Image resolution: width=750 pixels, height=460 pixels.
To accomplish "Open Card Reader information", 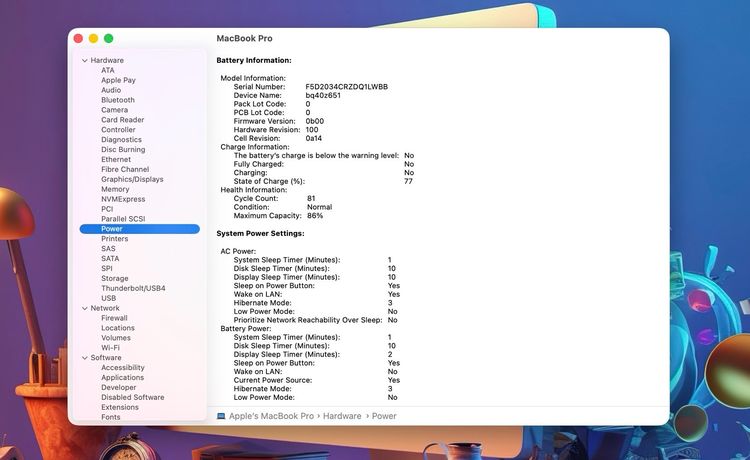I will tap(122, 120).
